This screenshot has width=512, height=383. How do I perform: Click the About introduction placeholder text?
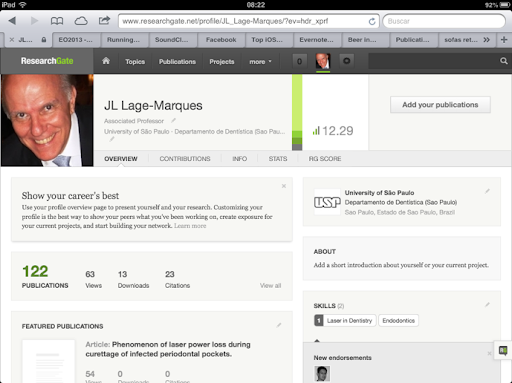click(x=401, y=265)
